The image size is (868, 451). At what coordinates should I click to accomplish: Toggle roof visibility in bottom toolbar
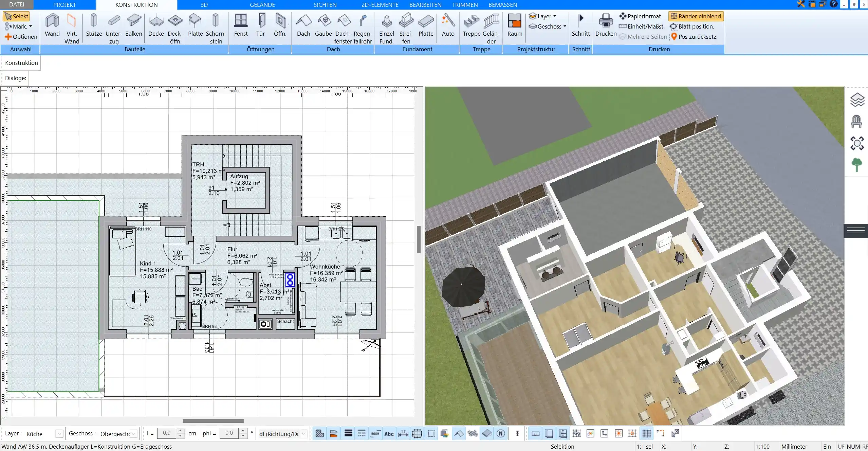coord(459,433)
